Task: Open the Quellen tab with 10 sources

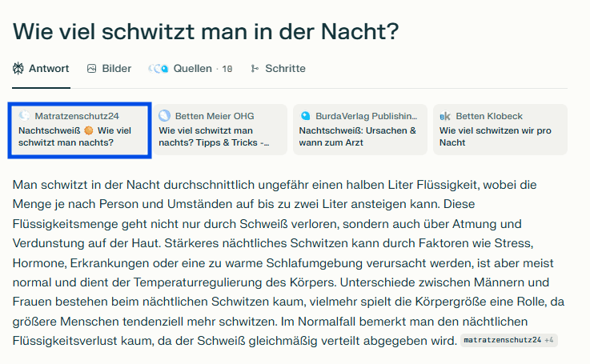Action: pos(190,69)
